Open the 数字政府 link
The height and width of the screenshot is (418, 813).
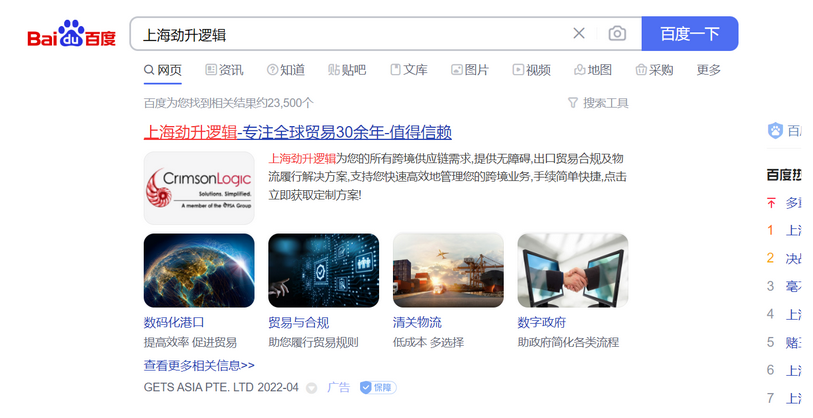[x=542, y=323]
